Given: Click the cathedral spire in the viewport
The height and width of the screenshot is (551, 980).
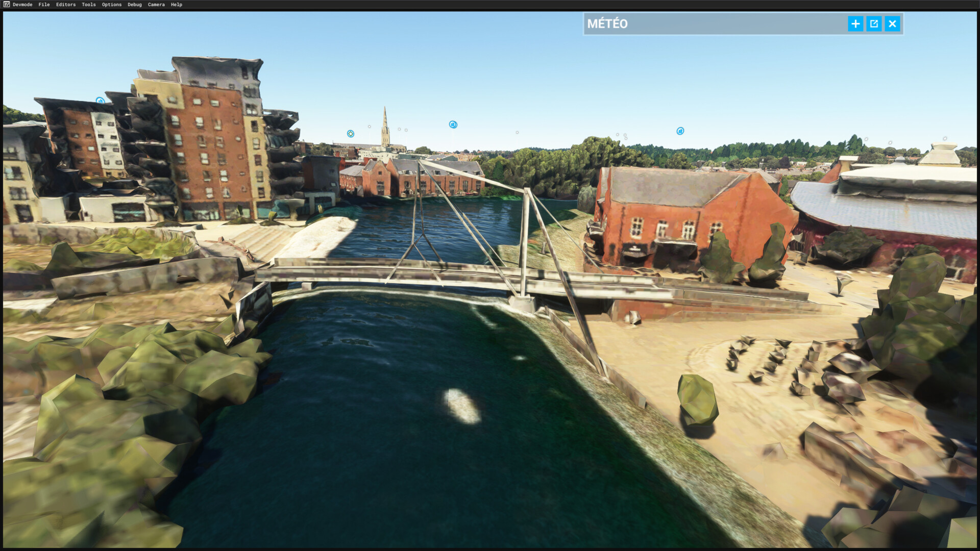Looking at the screenshot, I should (x=385, y=128).
